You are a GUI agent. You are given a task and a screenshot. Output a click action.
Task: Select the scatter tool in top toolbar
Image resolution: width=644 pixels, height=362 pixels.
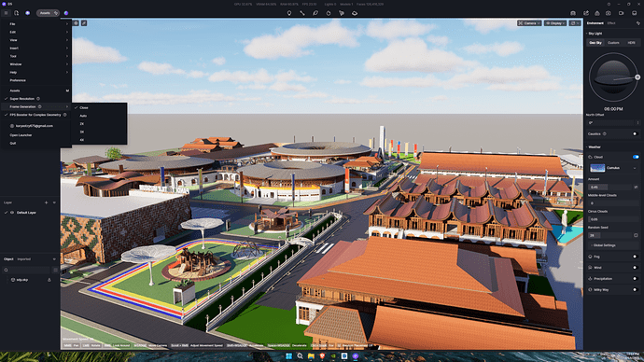coord(329,13)
